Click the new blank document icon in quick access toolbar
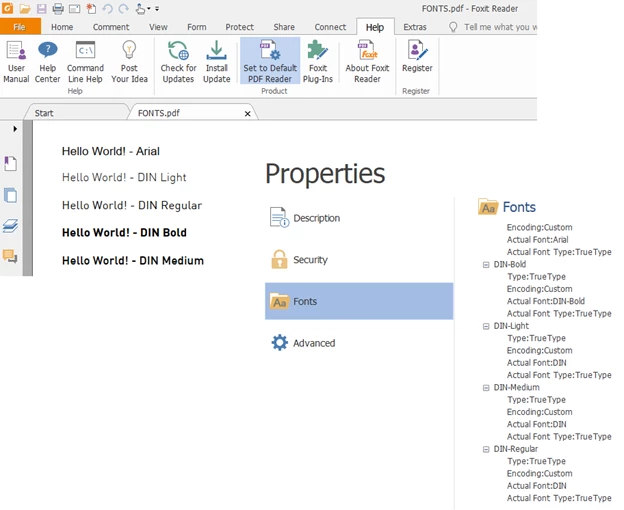 point(91,8)
